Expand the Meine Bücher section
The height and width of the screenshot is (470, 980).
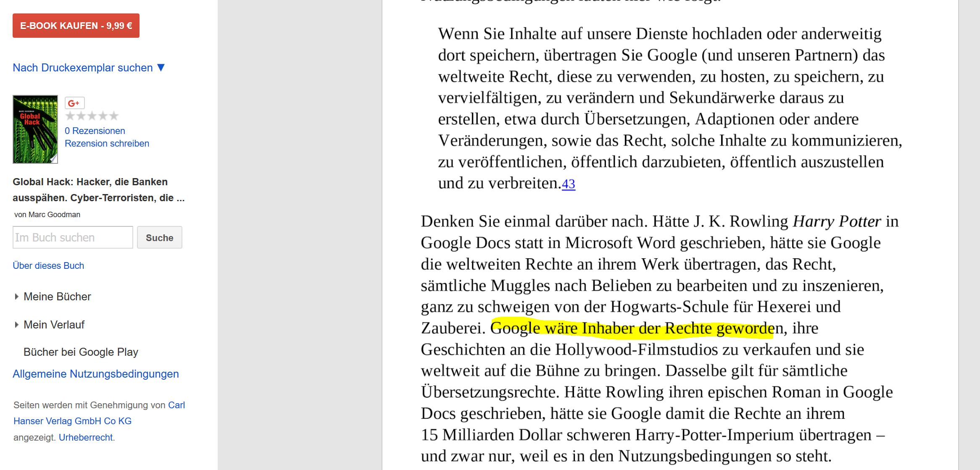[x=53, y=297]
